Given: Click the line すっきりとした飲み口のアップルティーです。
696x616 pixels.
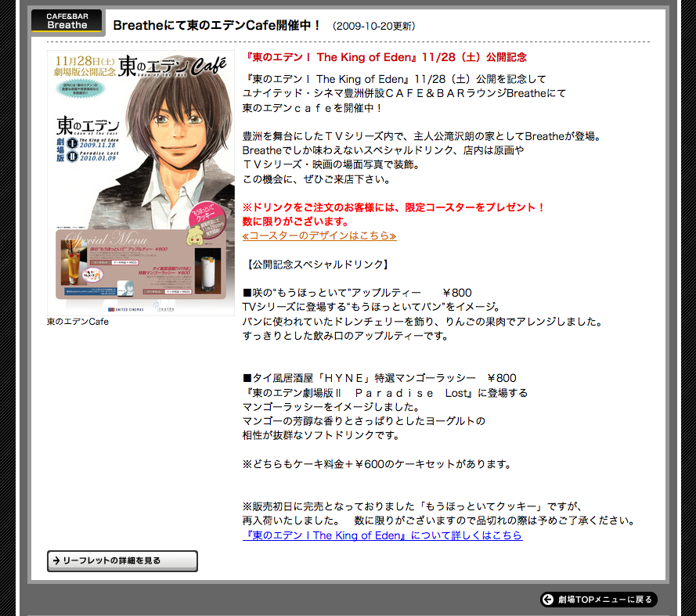Looking at the screenshot, I should click(x=347, y=336).
